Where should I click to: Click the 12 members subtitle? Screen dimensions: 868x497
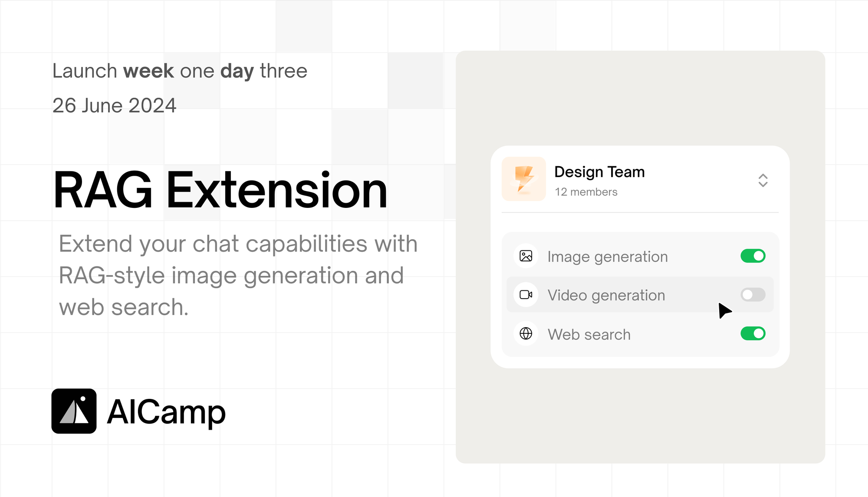click(x=586, y=192)
